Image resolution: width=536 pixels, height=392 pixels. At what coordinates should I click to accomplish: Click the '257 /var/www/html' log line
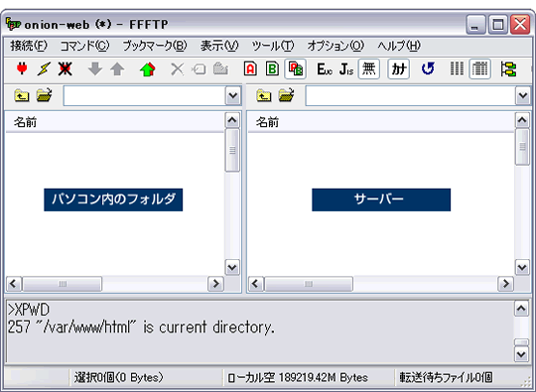coord(141,327)
